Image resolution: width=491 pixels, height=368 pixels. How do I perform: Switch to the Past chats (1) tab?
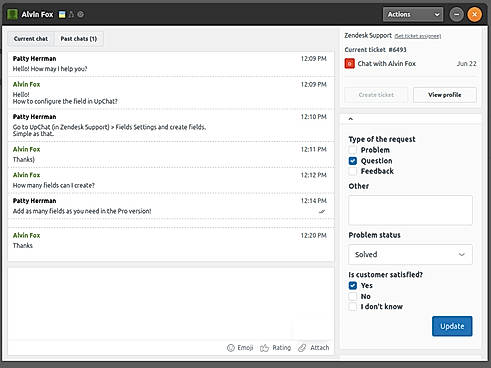click(x=79, y=39)
